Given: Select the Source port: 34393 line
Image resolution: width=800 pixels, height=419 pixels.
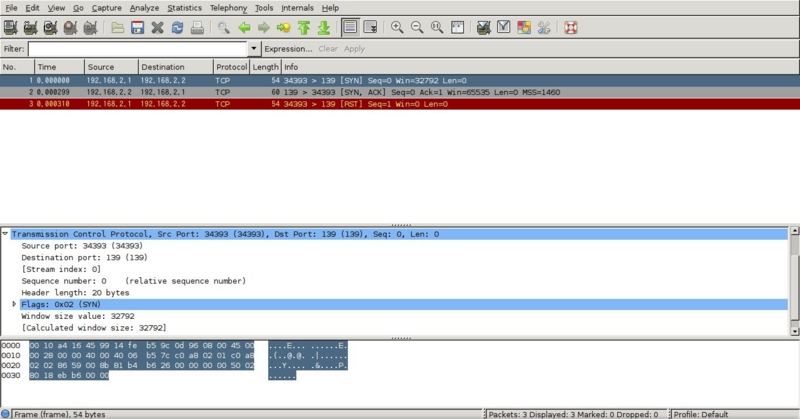Looking at the screenshot, I should coord(82,245).
